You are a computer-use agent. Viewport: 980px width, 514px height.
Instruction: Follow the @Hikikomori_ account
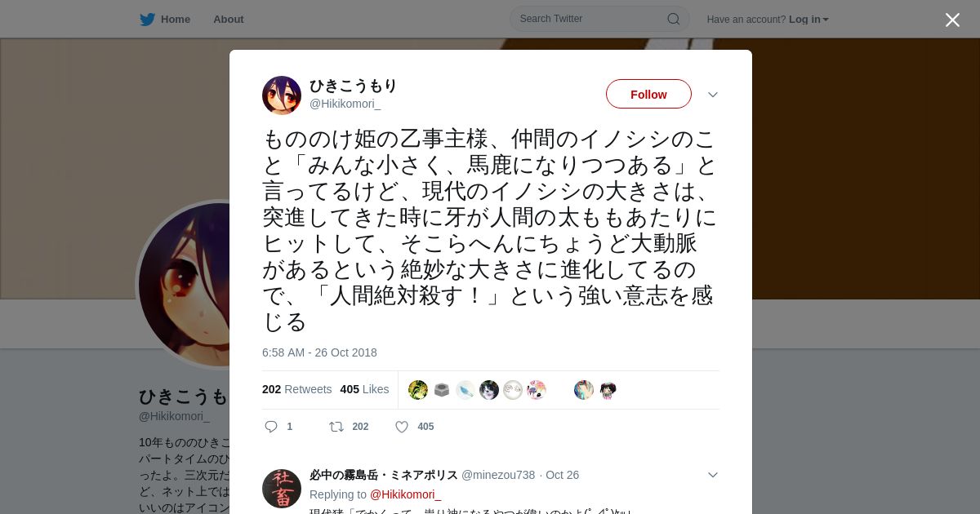tap(648, 95)
